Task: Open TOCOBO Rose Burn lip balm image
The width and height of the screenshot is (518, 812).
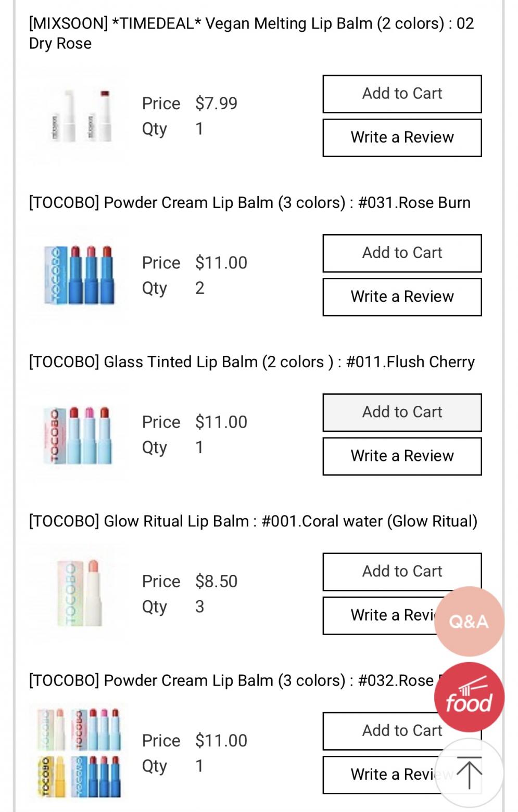Action: 79,275
